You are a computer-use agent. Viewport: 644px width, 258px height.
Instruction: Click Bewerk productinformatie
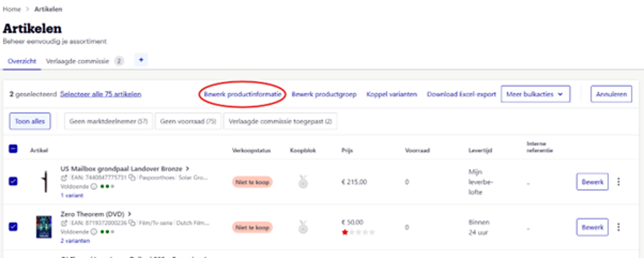click(x=243, y=95)
